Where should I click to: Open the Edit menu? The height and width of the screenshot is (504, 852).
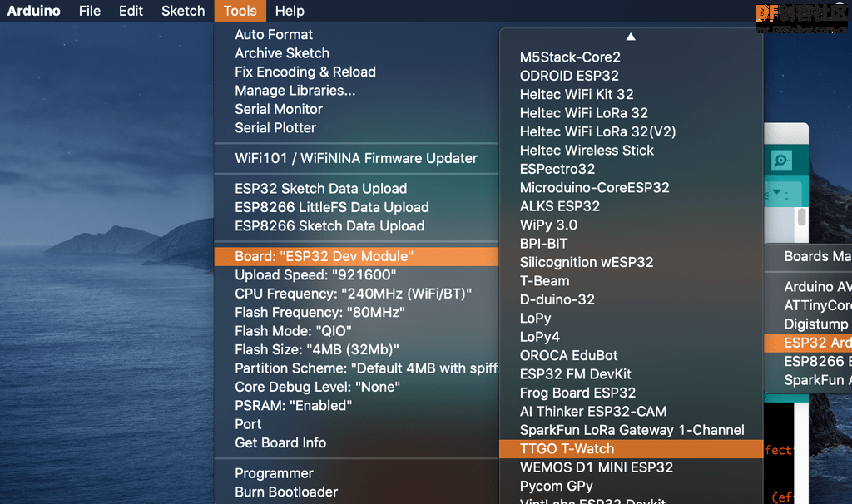[131, 11]
